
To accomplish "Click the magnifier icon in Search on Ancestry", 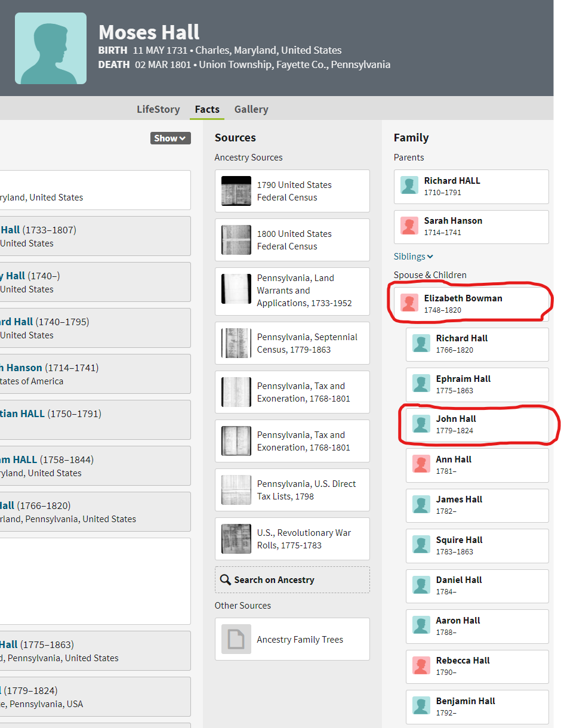I will pyautogui.click(x=226, y=580).
